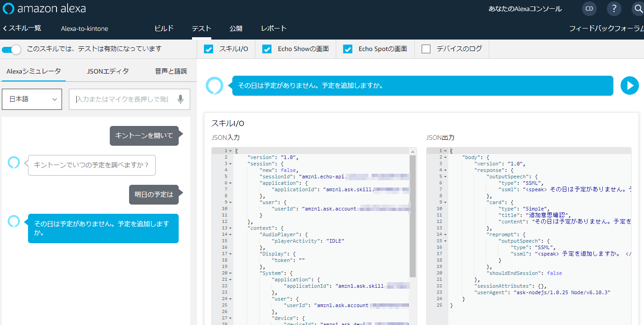Click the JSON input vertical scrollbar
Viewport: 644px width, 325px height.
point(412,216)
